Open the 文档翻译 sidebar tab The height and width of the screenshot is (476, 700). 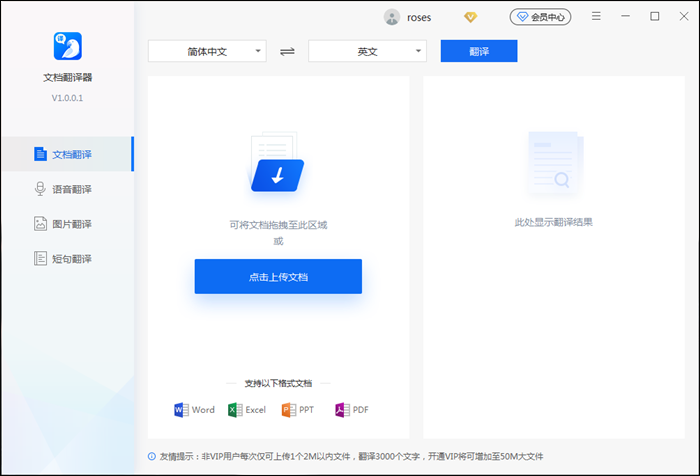[67, 154]
